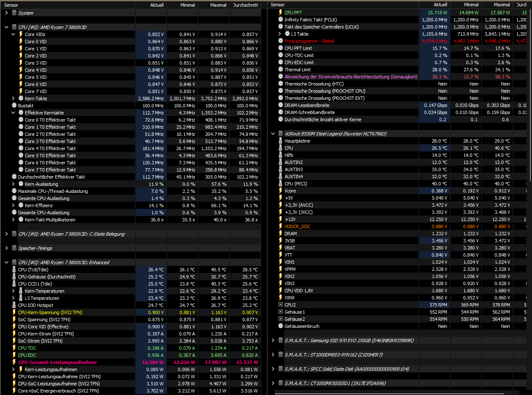Expand the Kern-Effizienz row
532x395 pixels.
click(13, 205)
